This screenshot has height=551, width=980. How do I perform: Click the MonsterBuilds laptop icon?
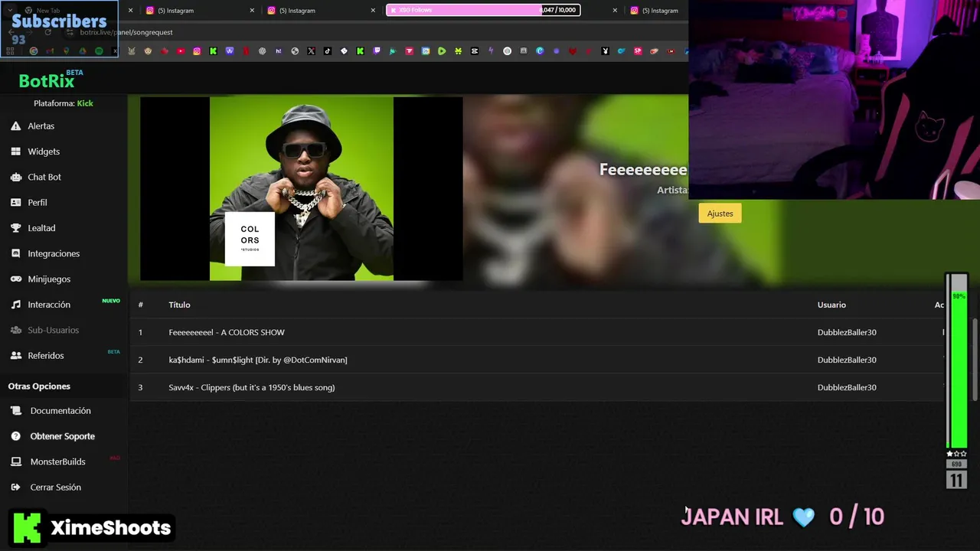click(x=15, y=461)
